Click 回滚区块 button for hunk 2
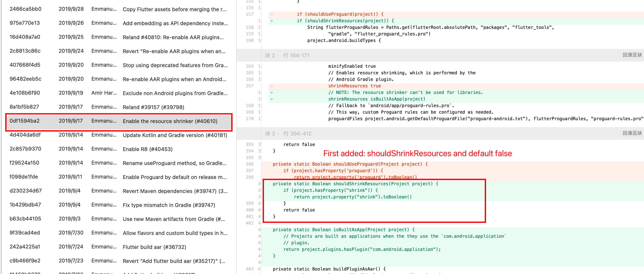 point(632,55)
